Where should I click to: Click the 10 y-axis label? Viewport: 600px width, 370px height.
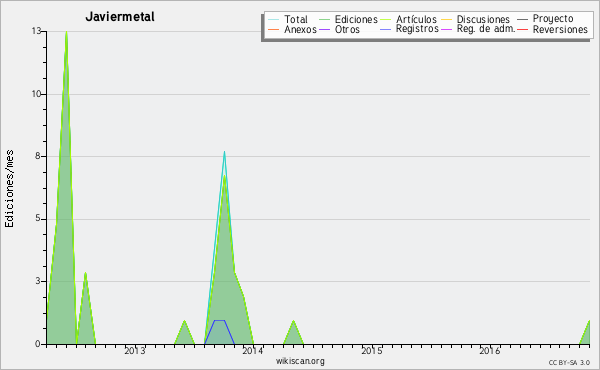(x=36, y=94)
